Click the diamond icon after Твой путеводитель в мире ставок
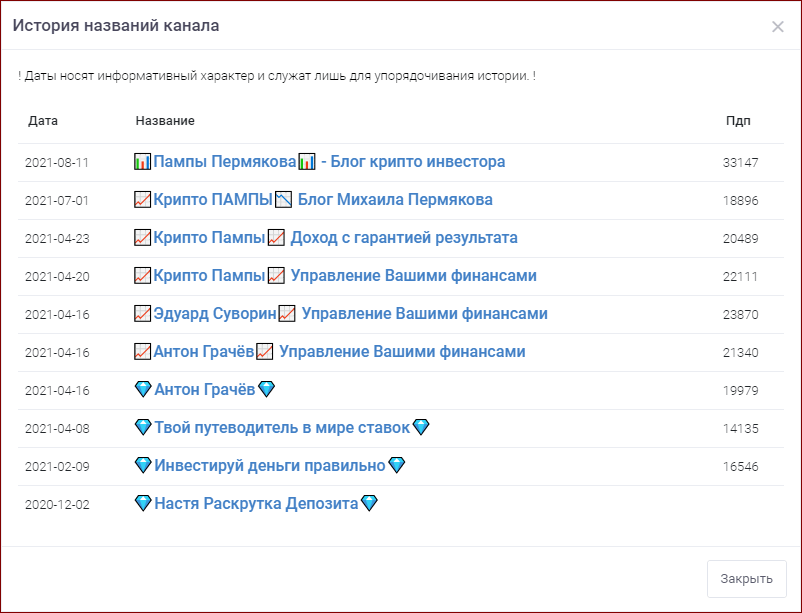802x613 pixels. tap(421, 427)
